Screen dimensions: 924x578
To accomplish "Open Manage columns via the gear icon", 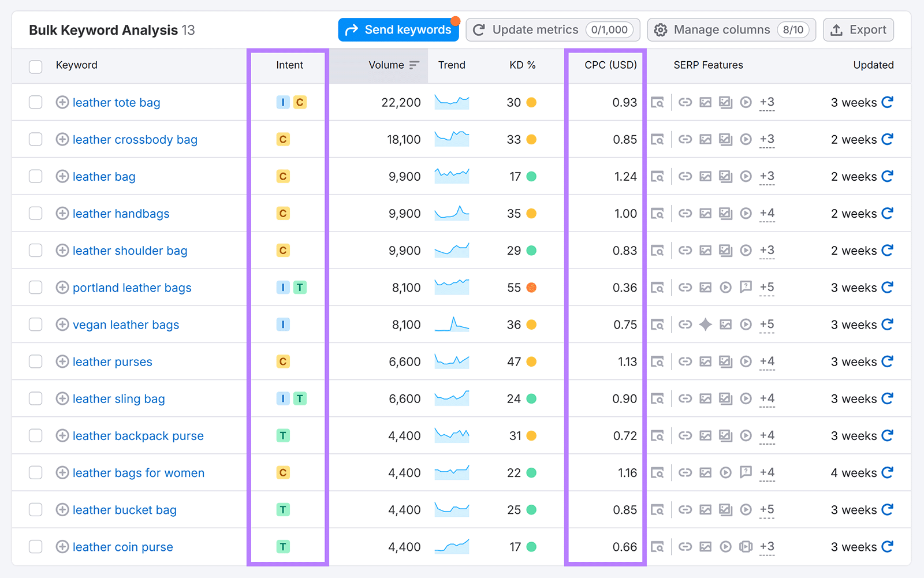I will (x=661, y=29).
